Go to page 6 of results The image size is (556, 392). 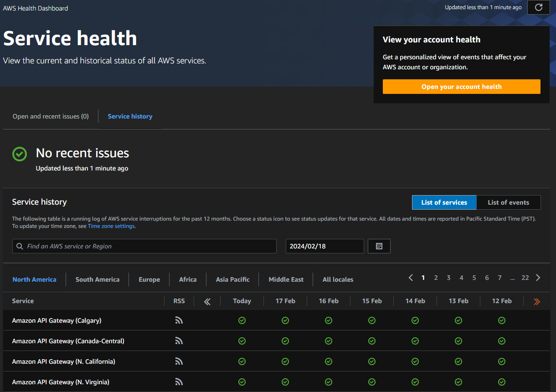coord(487,278)
